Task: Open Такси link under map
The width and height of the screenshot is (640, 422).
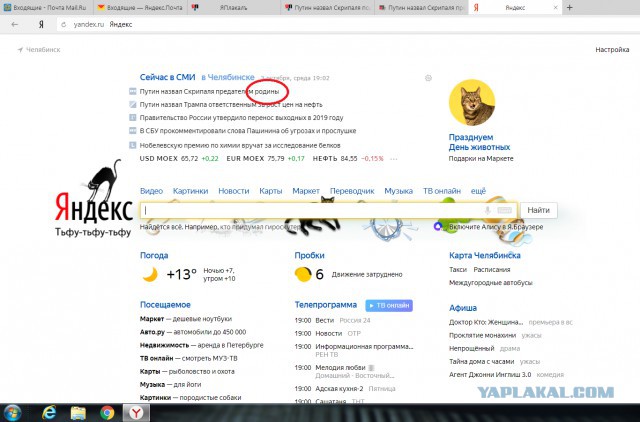Action: (458, 270)
